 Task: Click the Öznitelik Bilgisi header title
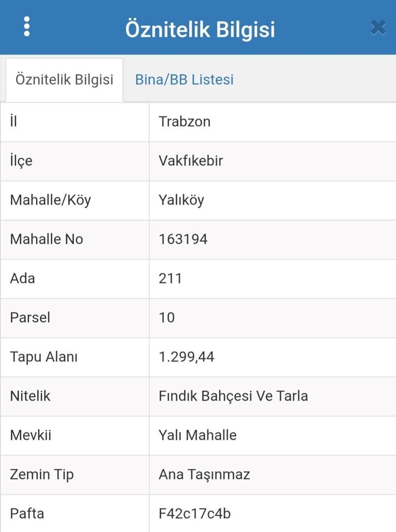pyautogui.click(x=200, y=29)
